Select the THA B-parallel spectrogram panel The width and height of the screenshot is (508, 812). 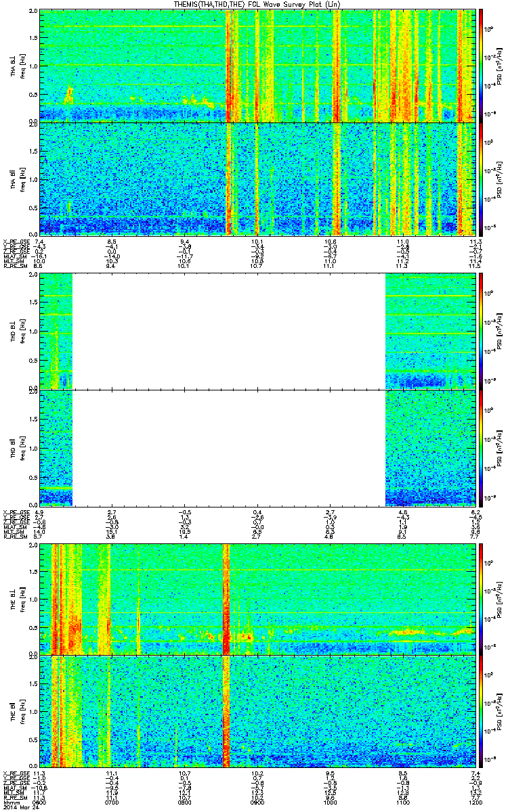[256, 179]
